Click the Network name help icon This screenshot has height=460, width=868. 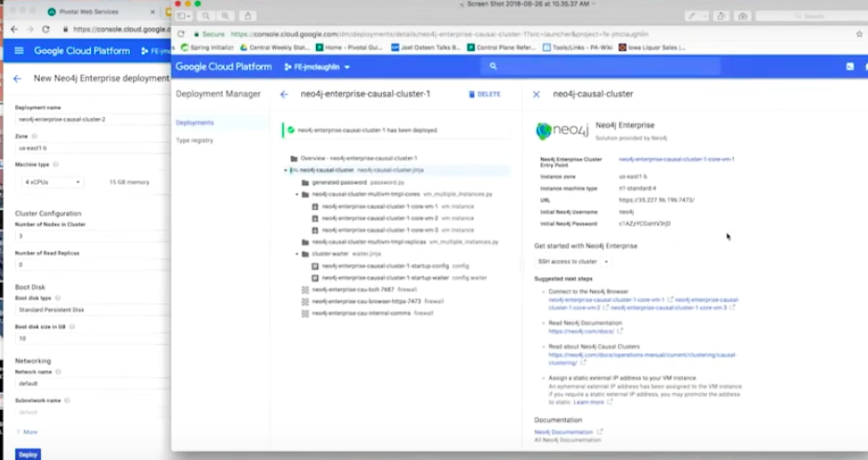pyautogui.click(x=59, y=372)
